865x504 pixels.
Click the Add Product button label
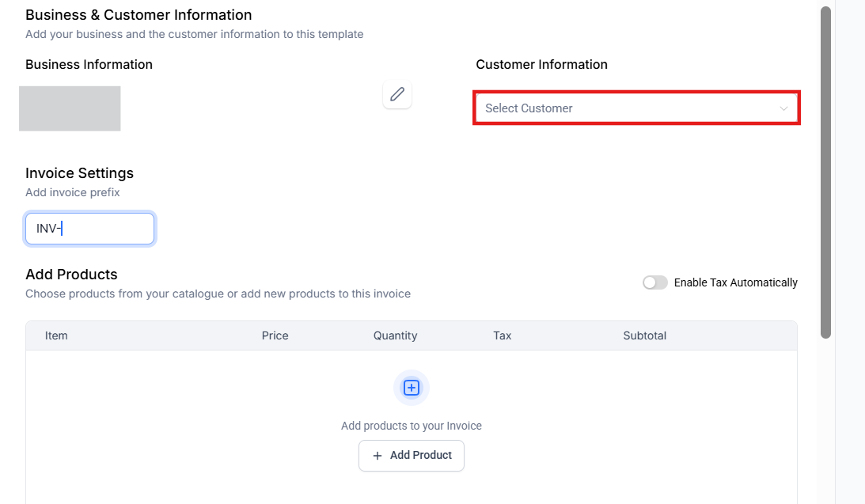tap(420, 456)
